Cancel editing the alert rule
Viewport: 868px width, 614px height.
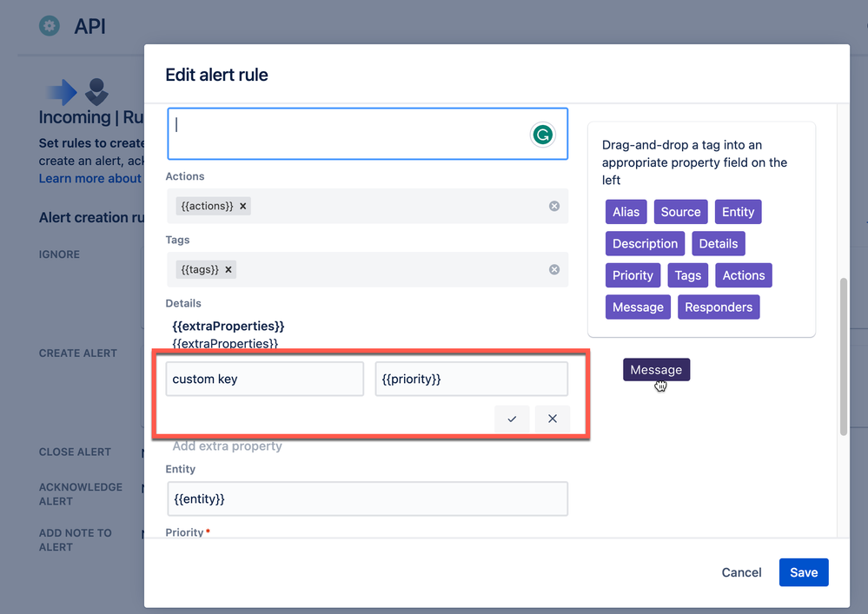coord(741,572)
